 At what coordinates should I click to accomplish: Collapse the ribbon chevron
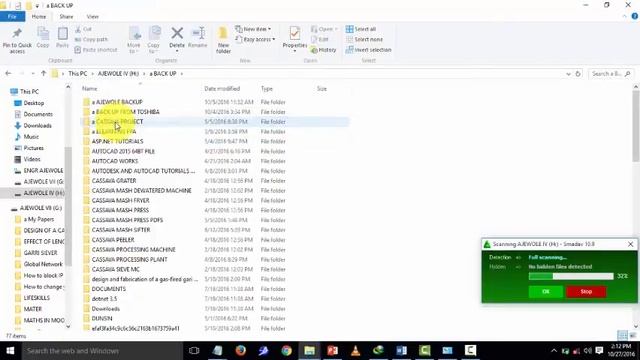pyautogui.click(x=624, y=17)
